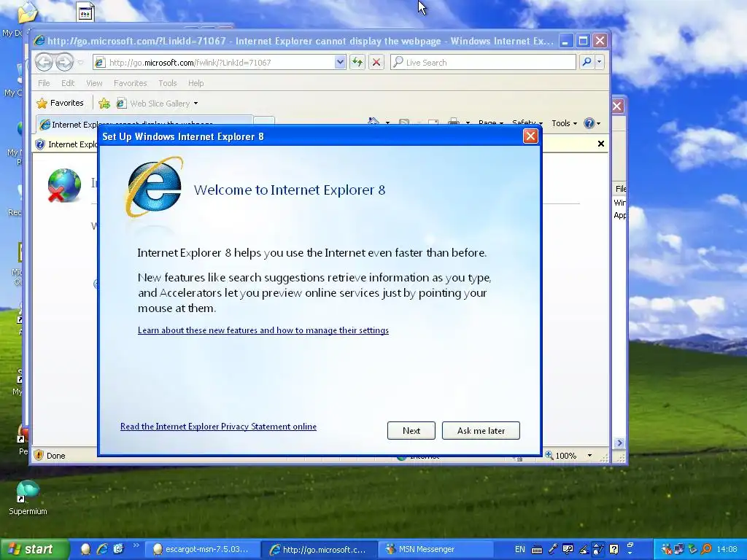
Task: Expand the search provider options dropdown
Action: click(600, 62)
